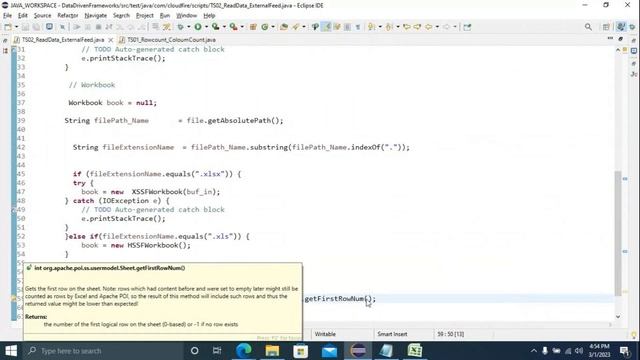Open the Debug dropdown arrow
This screenshot has width=640, height=360.
[188, 27]
